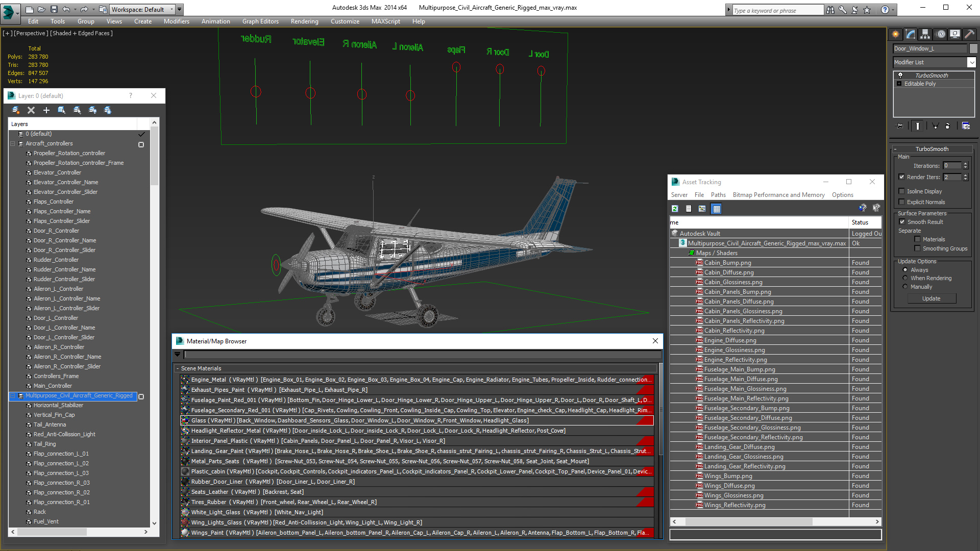Select the Always update option

coord(905,270)
